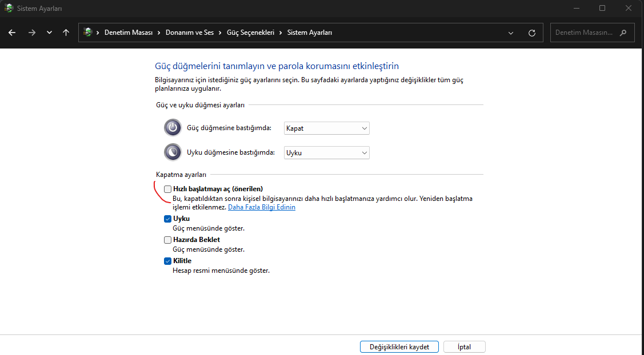
Task: Minimize the Sistem Ayarları window
Action: (x=576, y=8)
